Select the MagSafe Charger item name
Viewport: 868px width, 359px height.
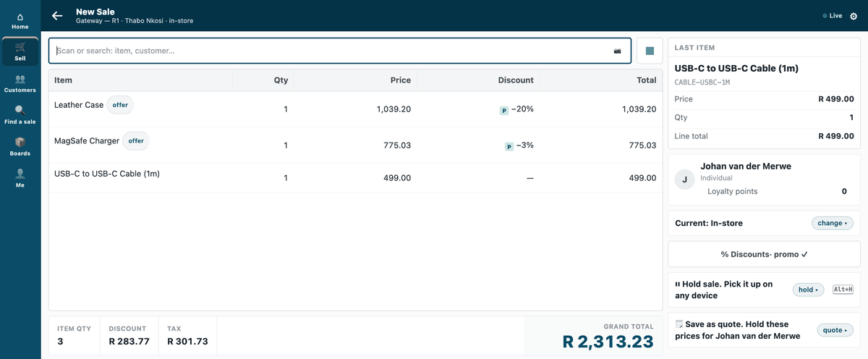click(x=87, y=140)
